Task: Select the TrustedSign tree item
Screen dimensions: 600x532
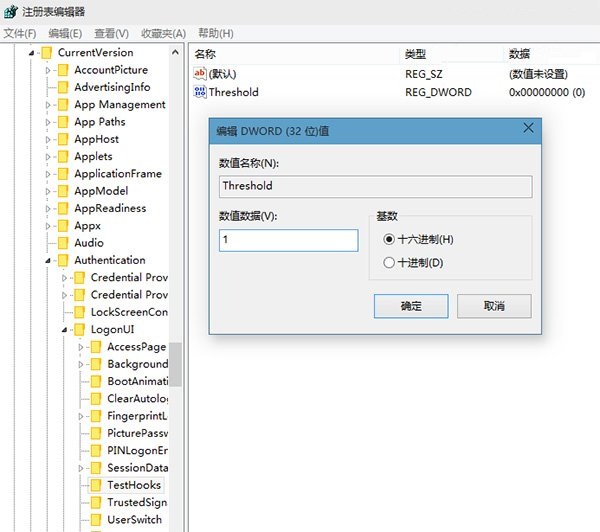Action: [137, 503]
